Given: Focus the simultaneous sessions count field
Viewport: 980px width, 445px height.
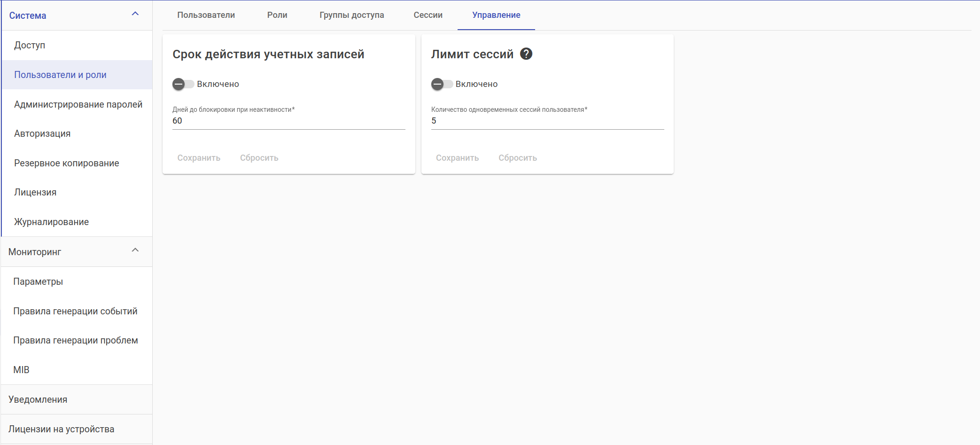Looking at the screenshot, I should pos(547,121).
